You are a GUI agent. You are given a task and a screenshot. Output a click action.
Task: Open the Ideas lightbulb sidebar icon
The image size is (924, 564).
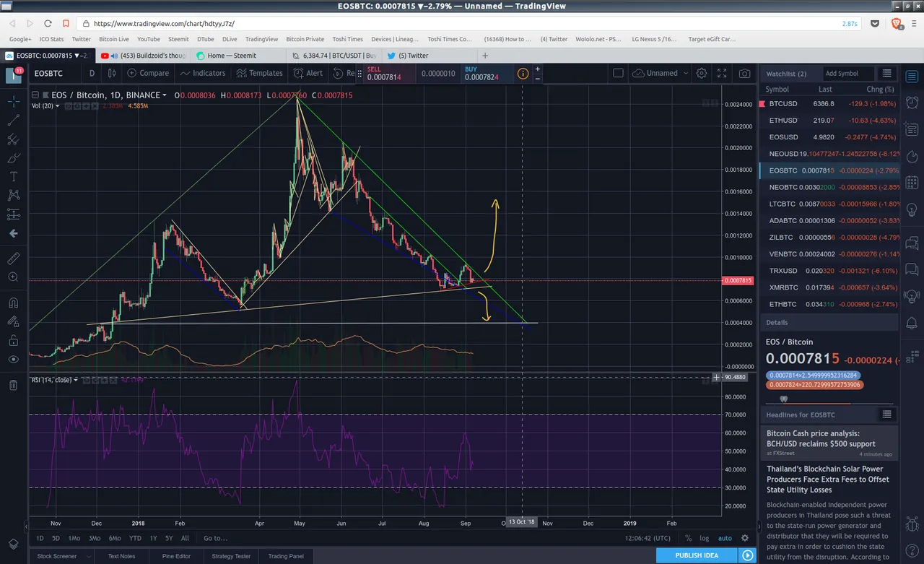point(911,209)
